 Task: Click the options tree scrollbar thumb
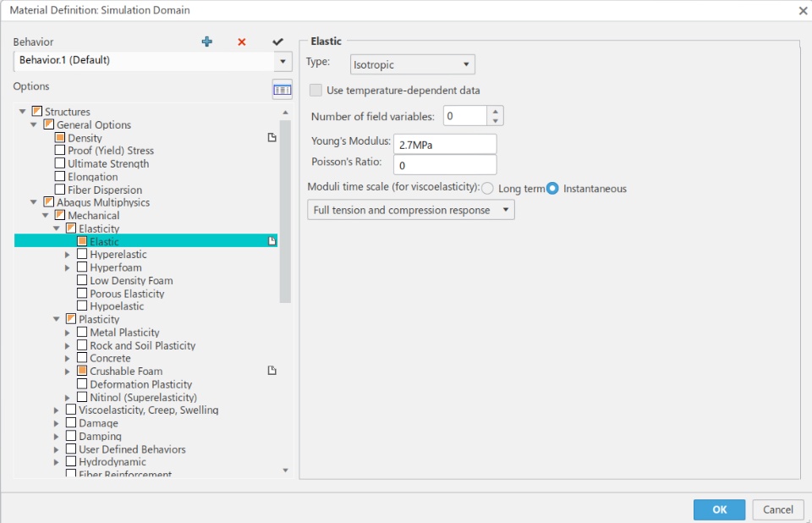point(285,212)
